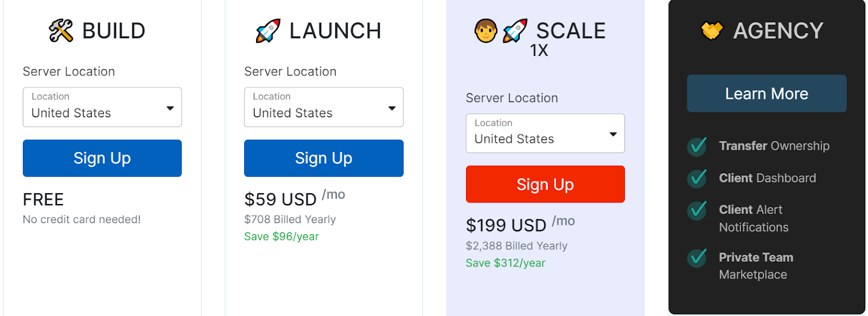Screen dimensions: 868x316
Task: Click Sign Up under the BUILD plan
Action: [101, 158]
